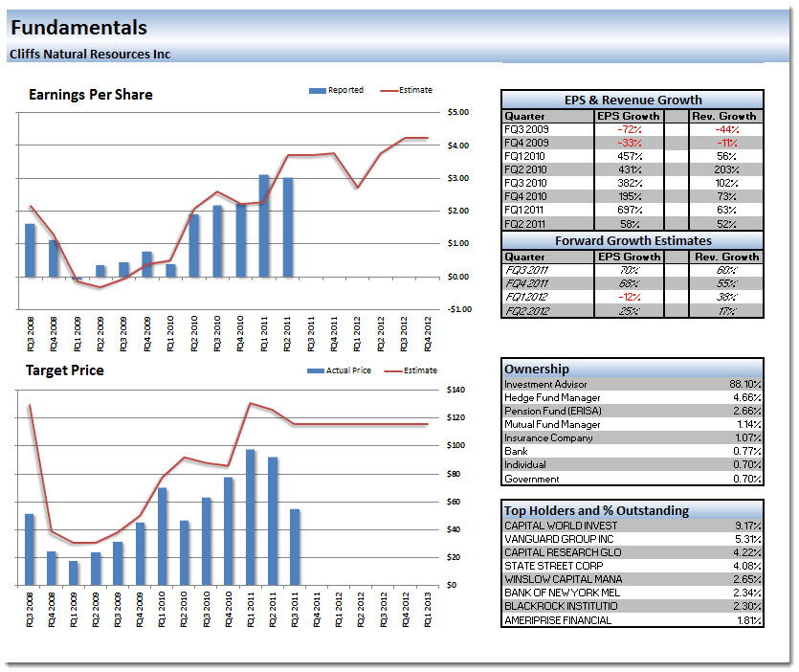Click the Top Holders and % Outstanding header
Image resolution: width=799 pixels, height=672 pixels.
click(596, 510)
